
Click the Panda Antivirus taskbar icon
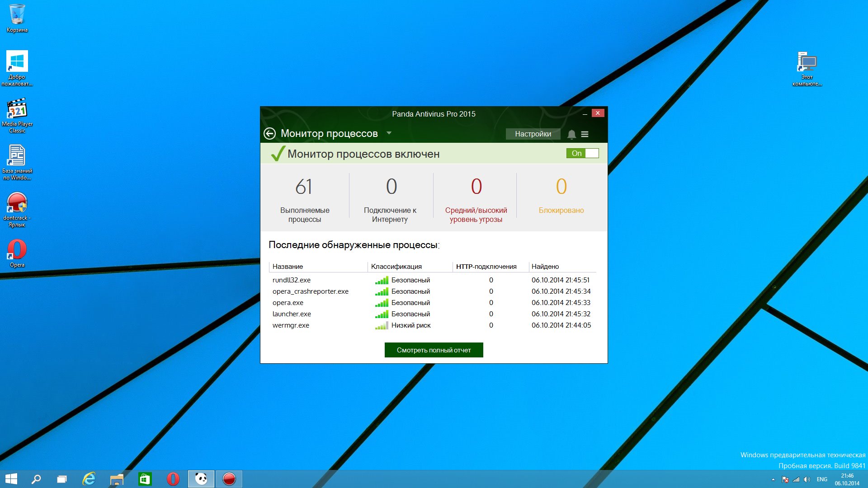pyautogui.click(x=201, y=479)
